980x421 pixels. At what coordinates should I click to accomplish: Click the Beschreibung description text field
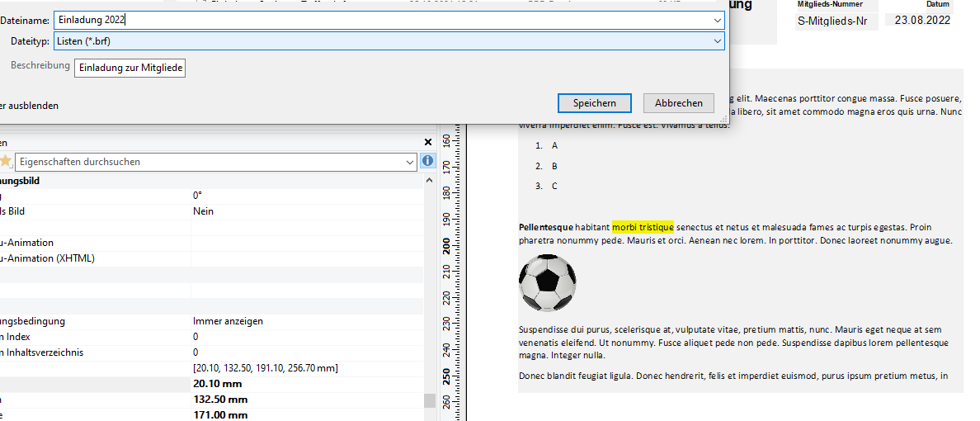[x=130, y=68]
